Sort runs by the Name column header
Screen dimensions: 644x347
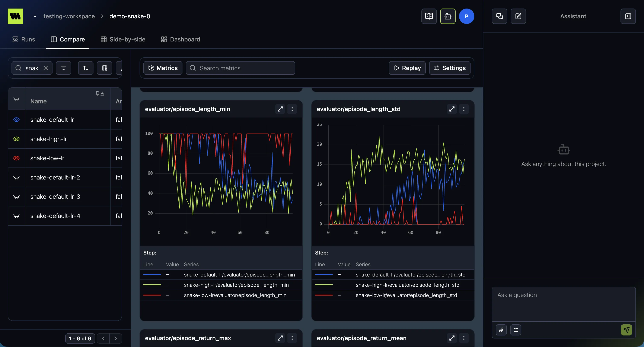pyautogui.click(x=38, y=101)
